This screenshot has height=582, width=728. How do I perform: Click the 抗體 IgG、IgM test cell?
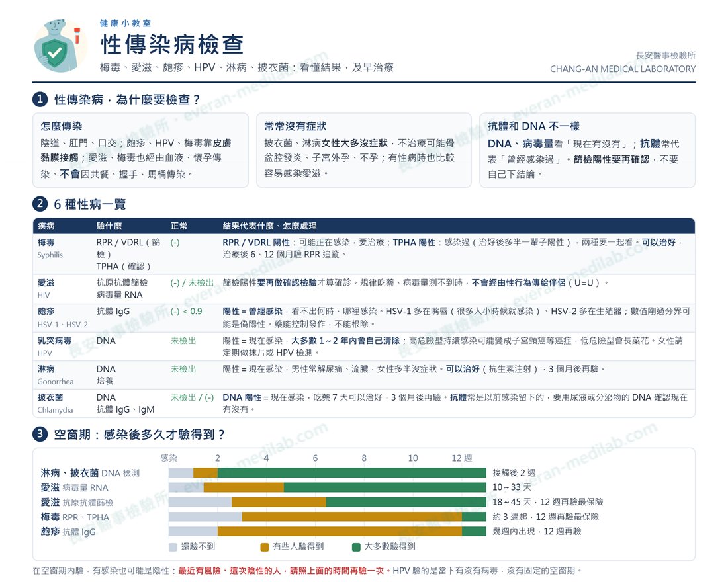[125, 409]
